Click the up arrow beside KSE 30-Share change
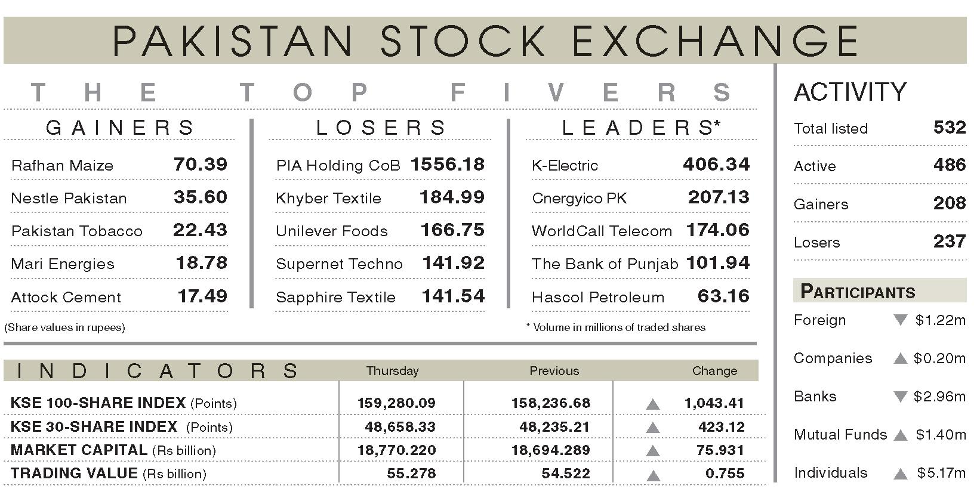 click(x=653, y=428)
